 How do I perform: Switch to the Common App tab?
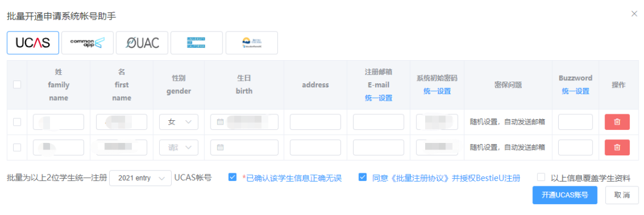88,43
